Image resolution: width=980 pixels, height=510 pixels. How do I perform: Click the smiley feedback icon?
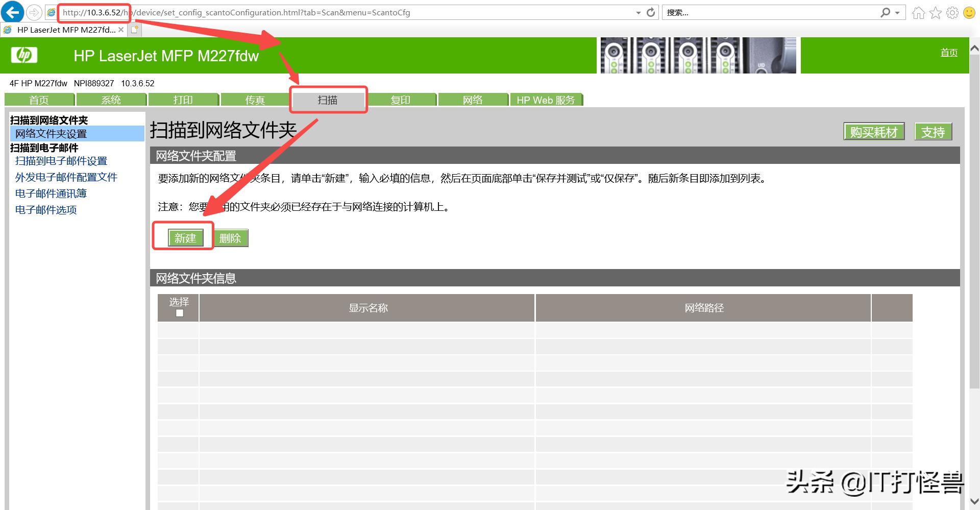(969, 12)
